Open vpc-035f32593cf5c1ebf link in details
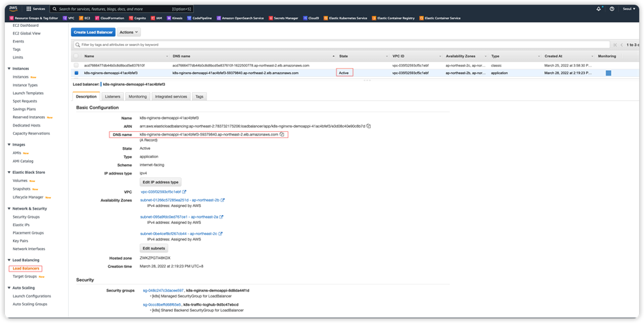The height and width of the screenshot is (323, 644). point(160,192)
